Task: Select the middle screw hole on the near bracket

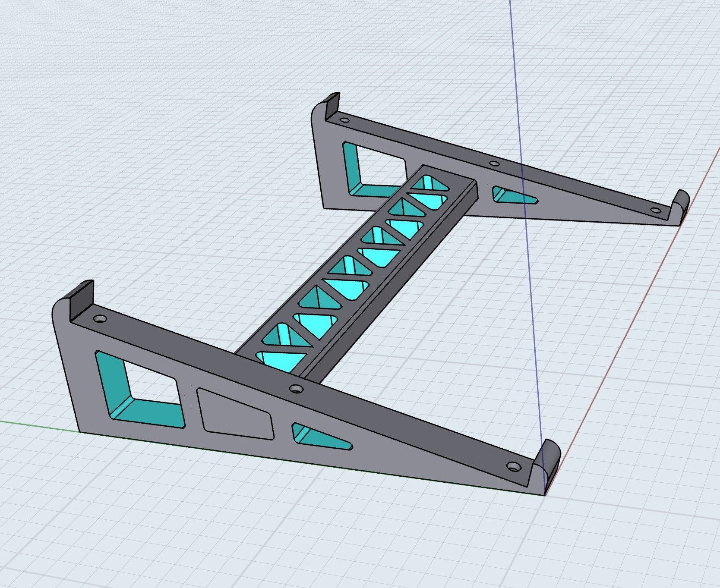Action: coord(296,389)
